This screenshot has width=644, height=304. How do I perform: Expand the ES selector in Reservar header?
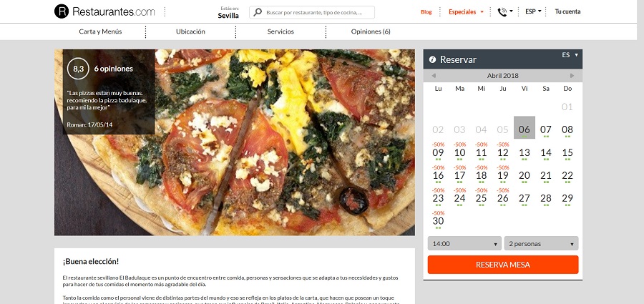[x=570, y=54]
